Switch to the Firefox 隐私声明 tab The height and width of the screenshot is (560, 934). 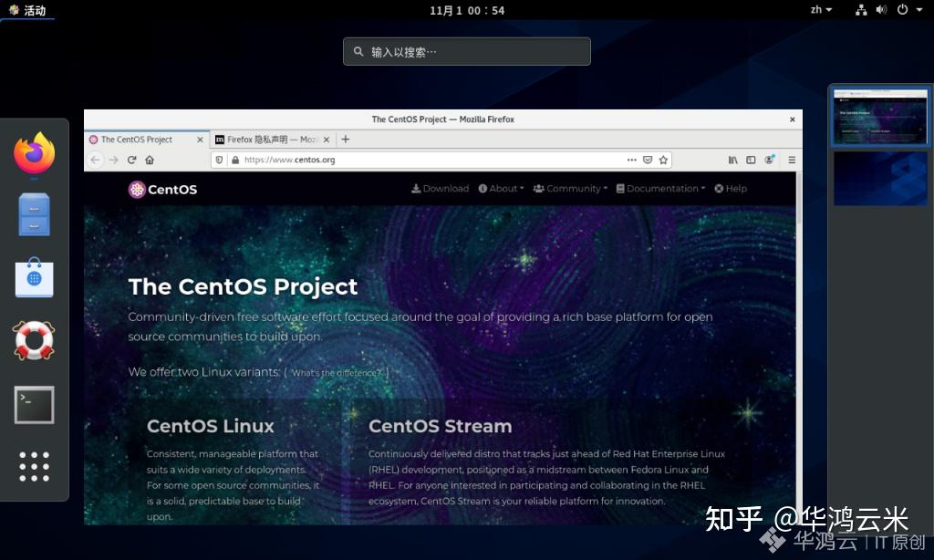point(269,140)
